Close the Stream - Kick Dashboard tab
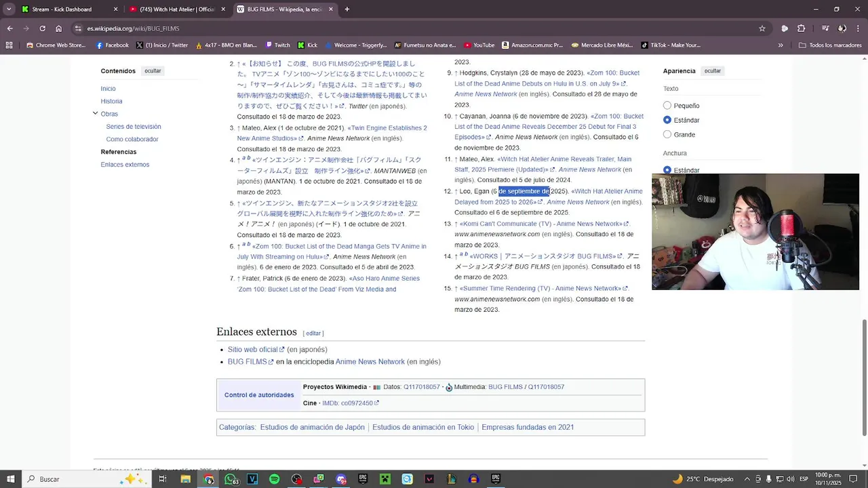This screenshot has height=488, width=868. 115,9
